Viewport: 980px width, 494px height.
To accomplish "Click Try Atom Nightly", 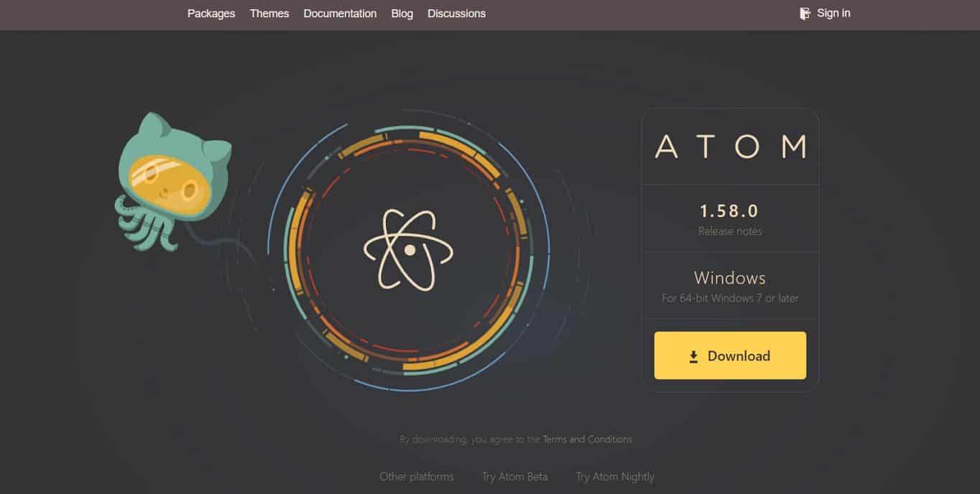I will pos(615,477).
